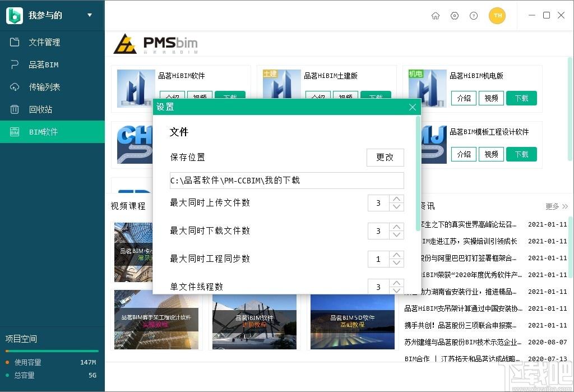The image size is (574, 392).
Task: Click the PMSbim logo
Action: click(x=156, y=44)
